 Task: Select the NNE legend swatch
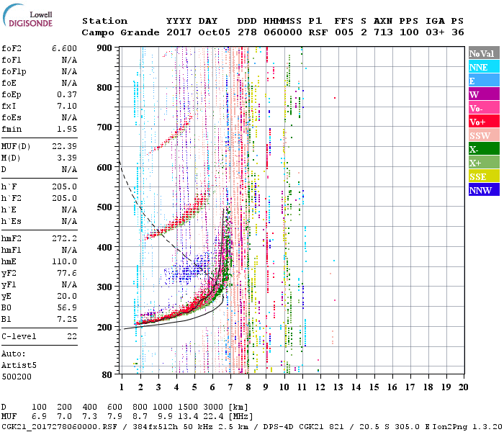[484, 67]
